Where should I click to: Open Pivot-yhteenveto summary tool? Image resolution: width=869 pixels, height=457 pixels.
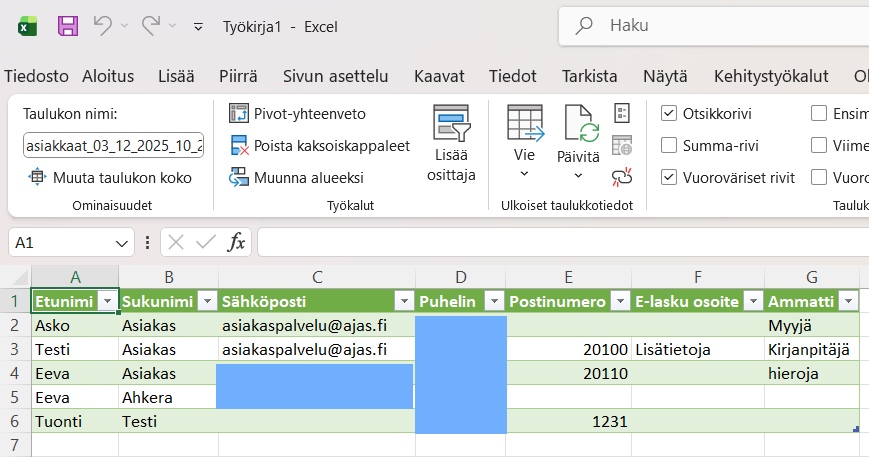click(297, 113)
